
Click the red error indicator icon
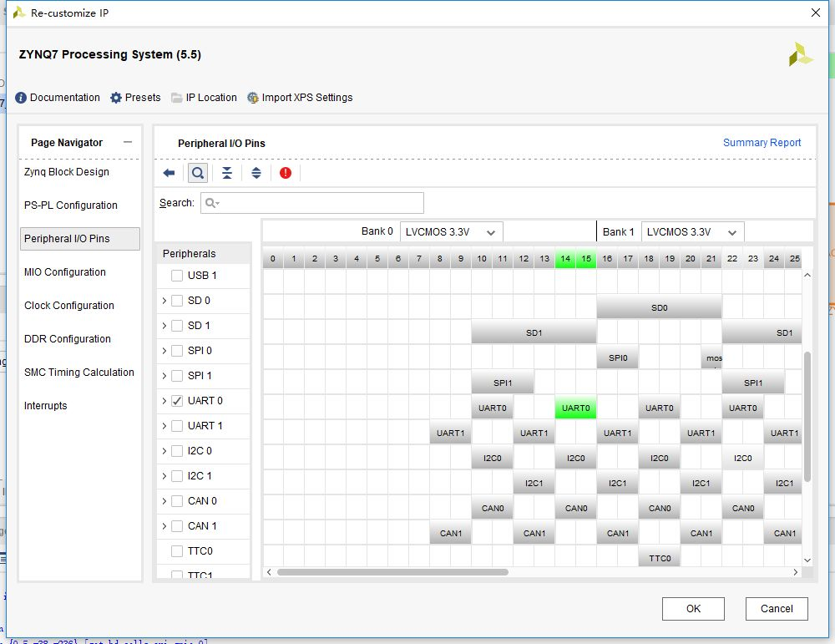click(x=286, y=173)
